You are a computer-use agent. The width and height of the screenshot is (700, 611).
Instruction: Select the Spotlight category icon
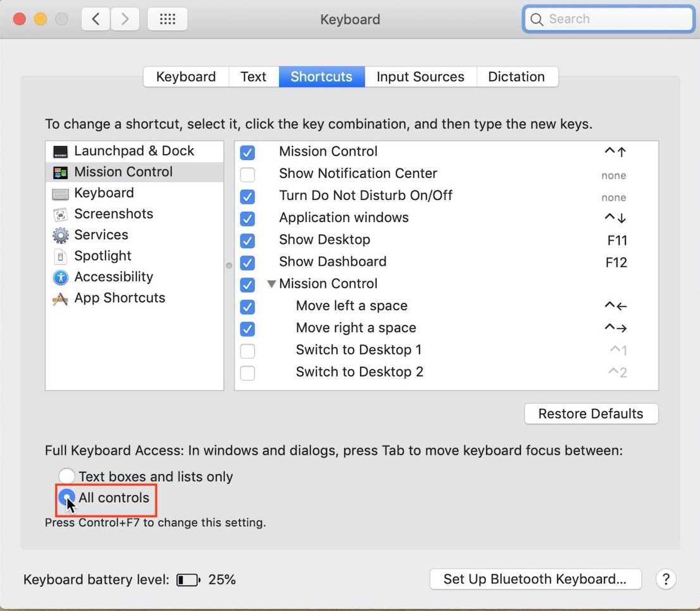coord(61,256)
